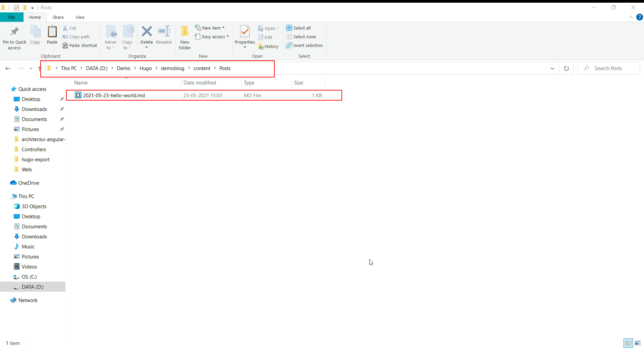Click DATA (D:) in the address path
Screen dimensions: 644x348
click(97, 68)
